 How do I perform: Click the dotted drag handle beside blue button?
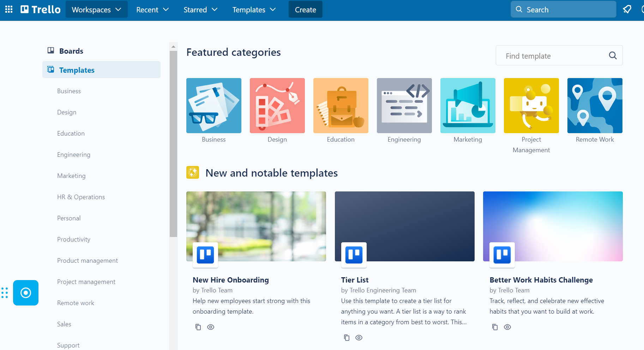pos(5,293)
